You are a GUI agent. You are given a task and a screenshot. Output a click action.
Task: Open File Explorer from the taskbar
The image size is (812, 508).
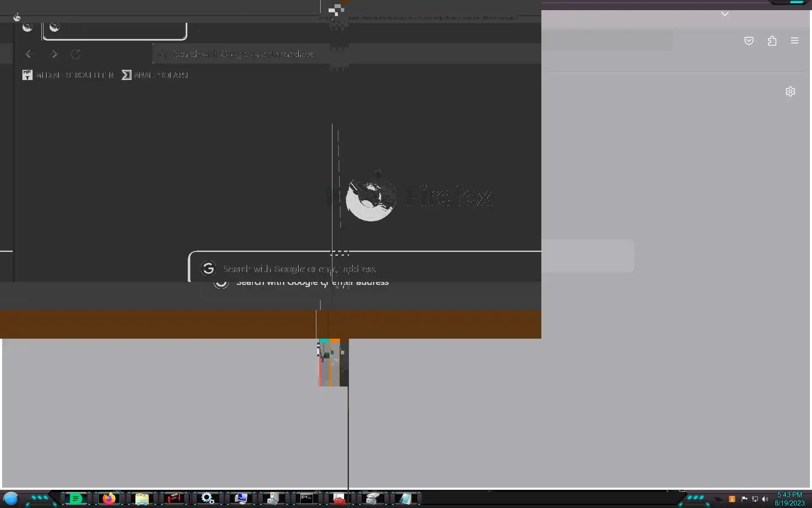tap(142, 499)
